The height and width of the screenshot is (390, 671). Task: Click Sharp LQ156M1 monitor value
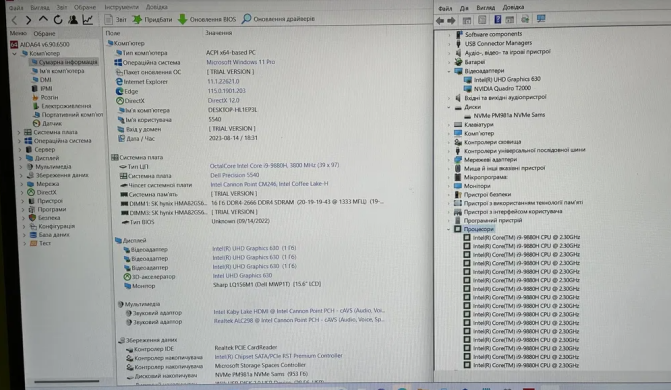coord(267,284)
